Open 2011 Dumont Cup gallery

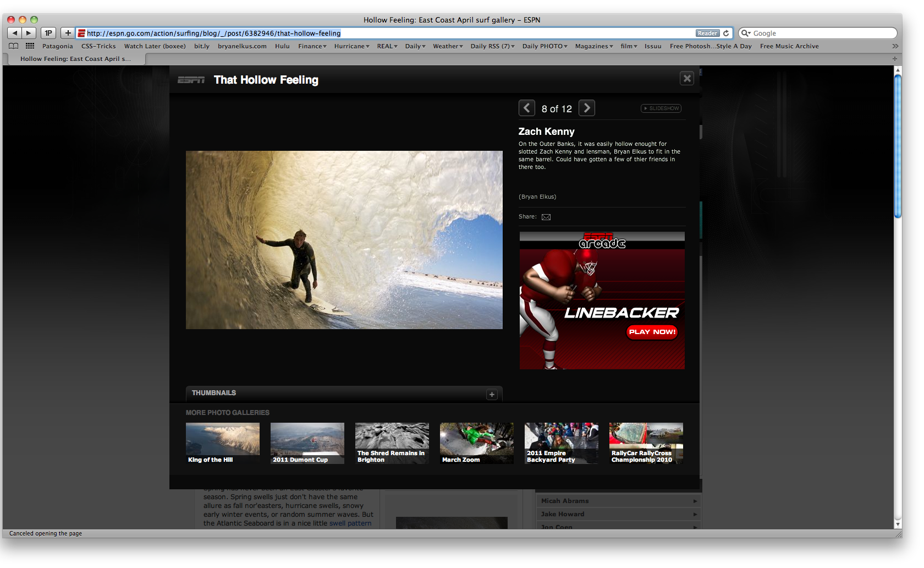(307, 443)
